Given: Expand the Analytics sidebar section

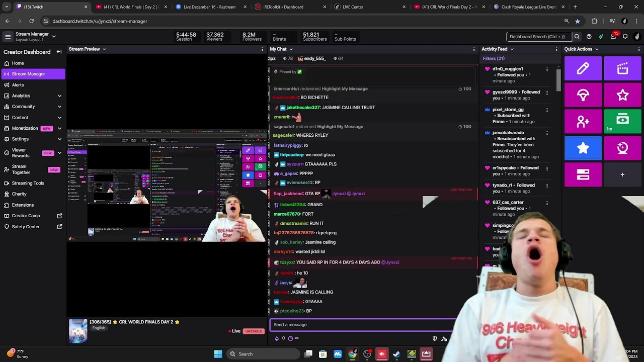Looking at the screenshot, I should click(x=59, y=96).
